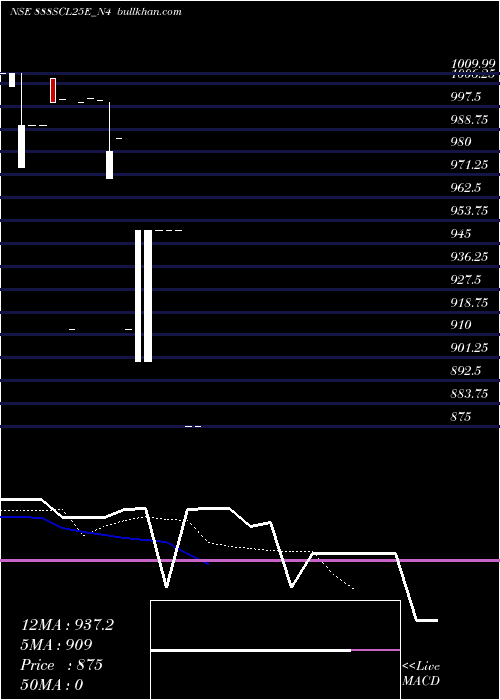
Task: Click the 962.5 price axis label
Action: (466, 188)
